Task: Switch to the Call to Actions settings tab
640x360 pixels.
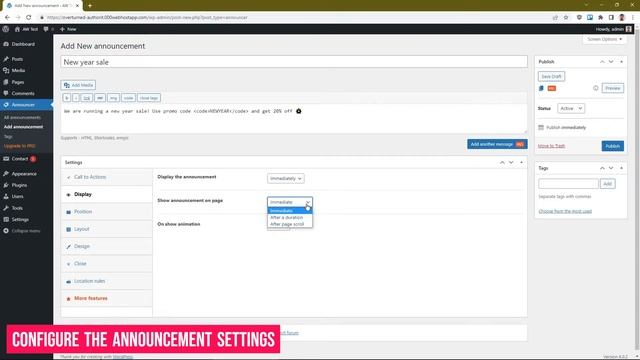Action: coord(107,177)
